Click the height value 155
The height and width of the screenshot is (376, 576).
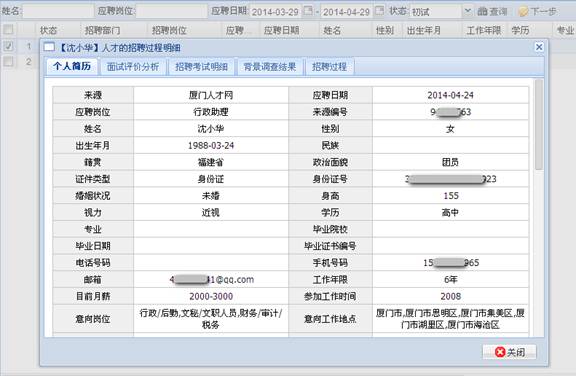tap(451, 196)
